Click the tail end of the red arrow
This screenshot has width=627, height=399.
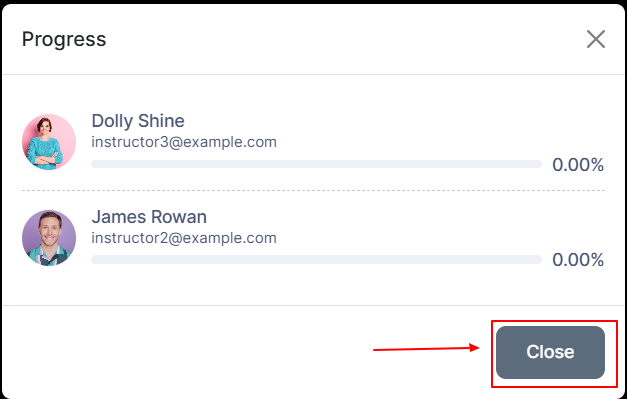click(375, 350)
